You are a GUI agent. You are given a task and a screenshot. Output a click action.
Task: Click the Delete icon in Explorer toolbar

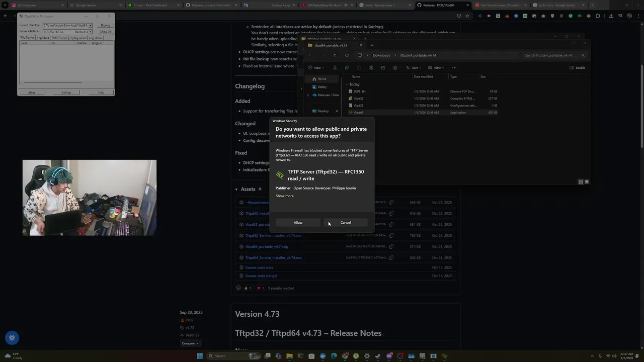(395, 68)
